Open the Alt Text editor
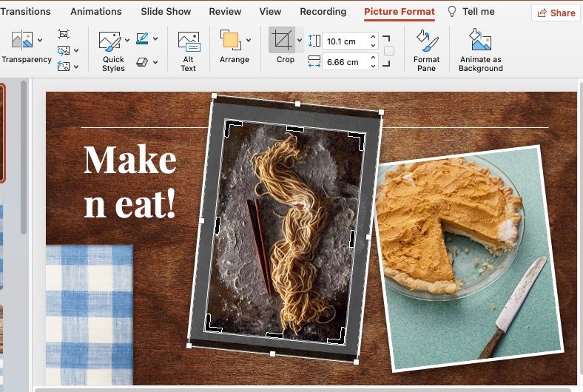This screenshot has height=392, width=583. (189, 50)
